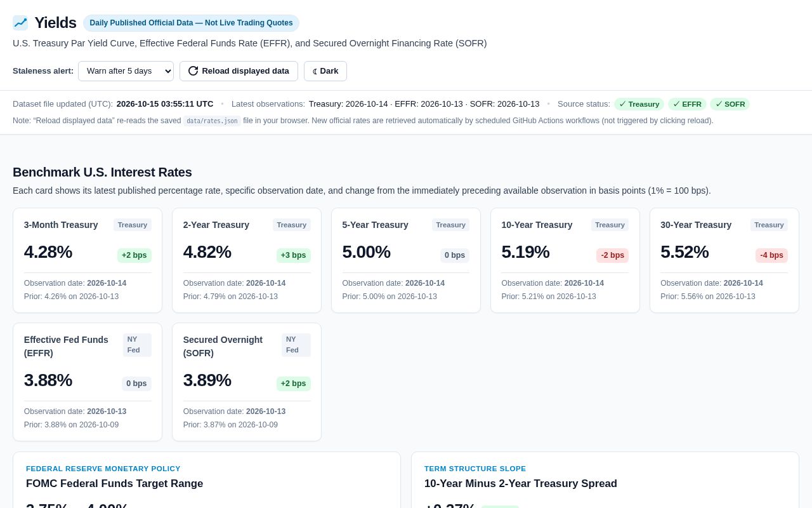
Task: Click the Yields chart logo icon
Action: [20, 23]
